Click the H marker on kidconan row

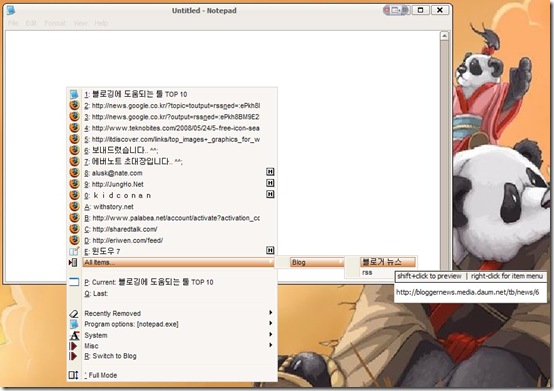pyautogui.click(x=270, y=195)
